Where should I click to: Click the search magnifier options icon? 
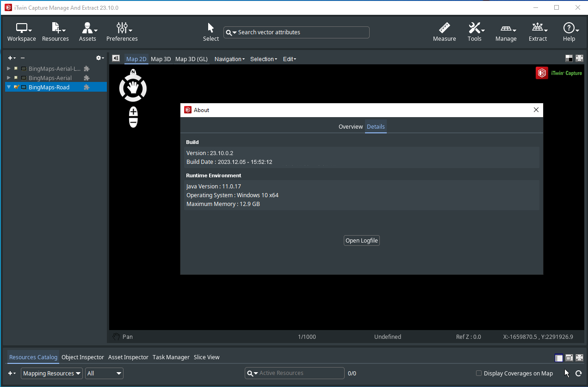coord(231,32)
